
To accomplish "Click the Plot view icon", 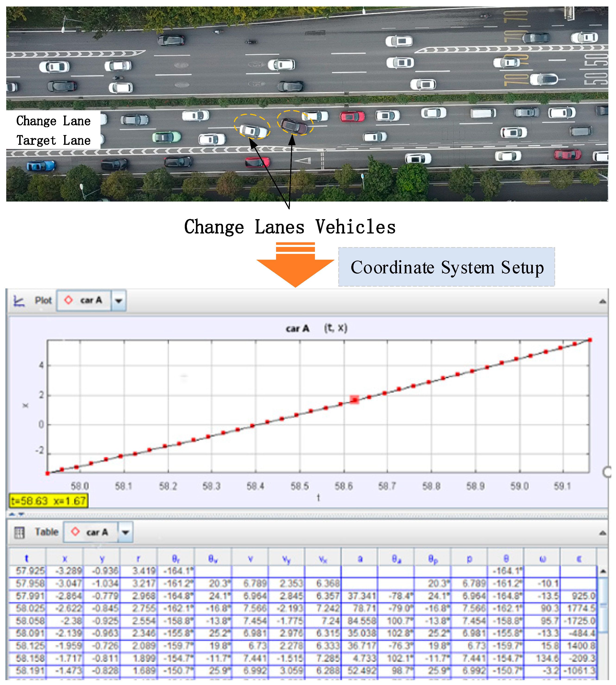I will [19, 301].
